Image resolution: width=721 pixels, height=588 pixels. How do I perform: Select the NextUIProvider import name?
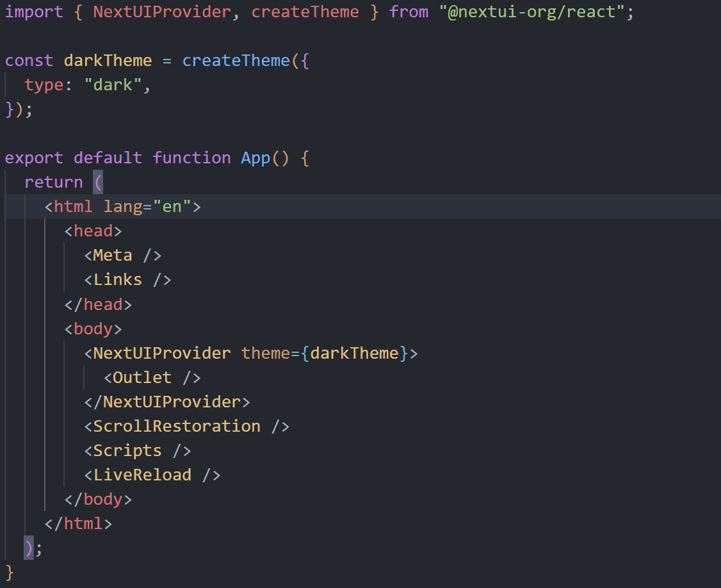tap(161, 12)
